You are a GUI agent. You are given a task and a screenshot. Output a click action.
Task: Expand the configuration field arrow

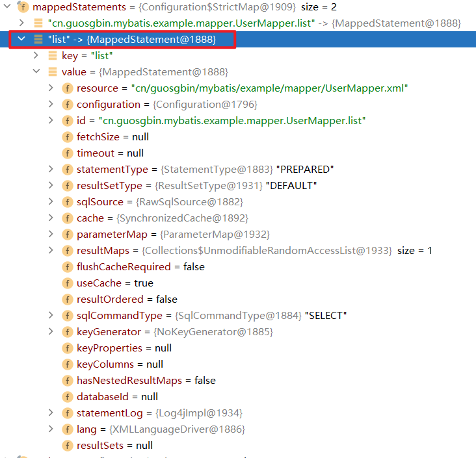(x=51, y=105)
